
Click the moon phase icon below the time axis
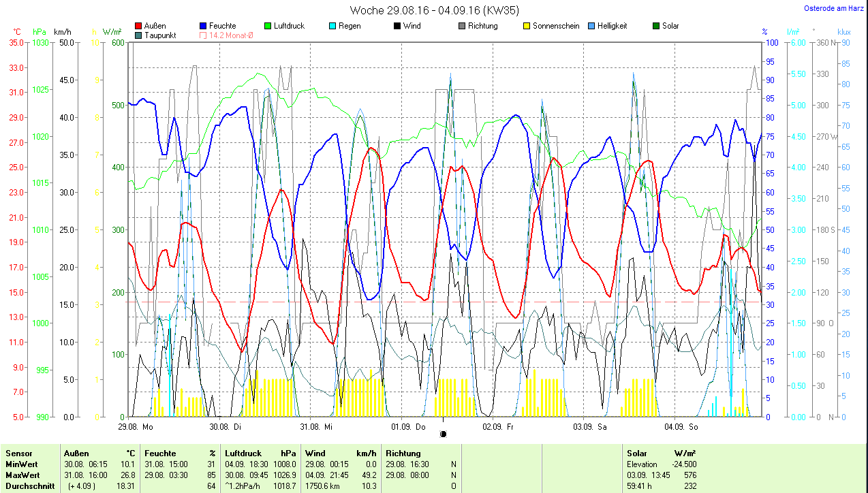coord(444,434)
